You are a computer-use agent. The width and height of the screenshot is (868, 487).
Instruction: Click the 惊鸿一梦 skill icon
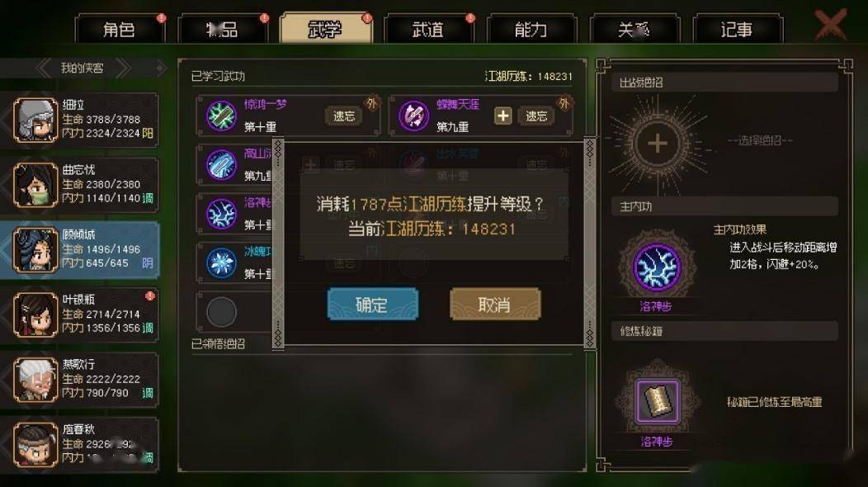pos(221,116)
